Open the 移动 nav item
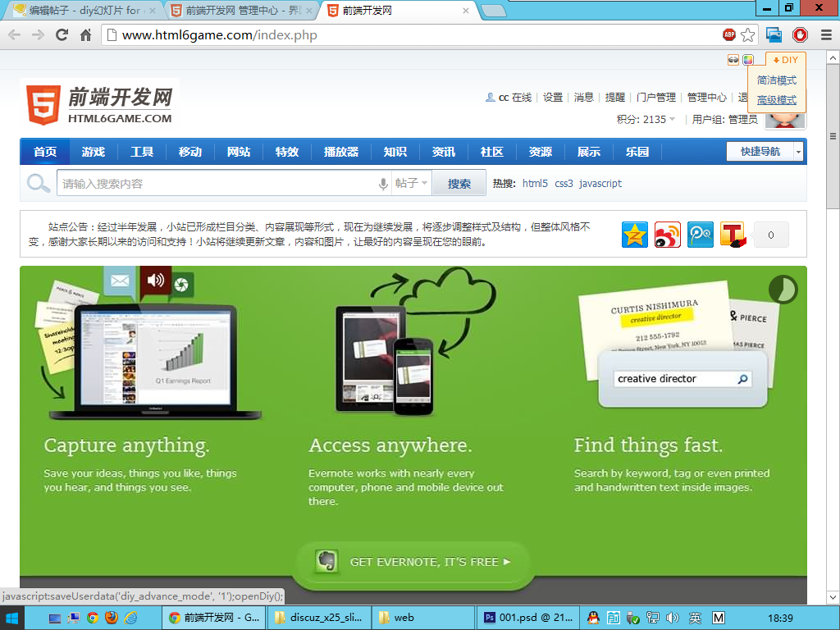The width and height of the screenshot is (840, 630). 190,152
